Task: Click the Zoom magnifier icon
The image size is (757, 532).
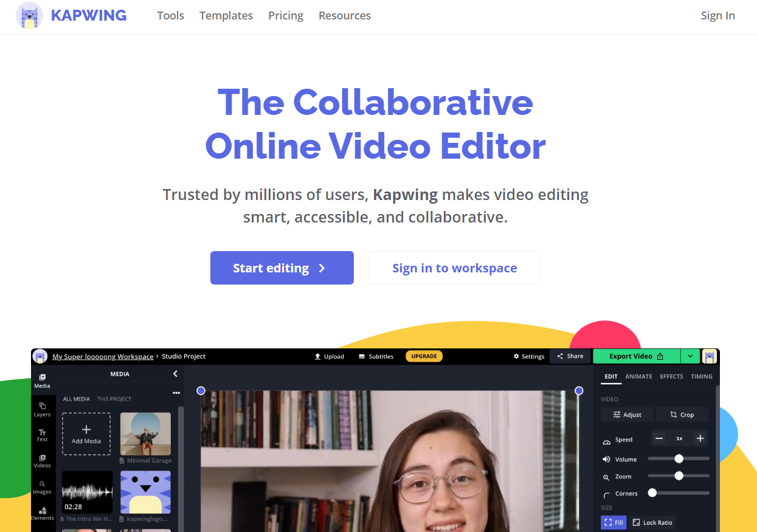Action: (606, 478)
